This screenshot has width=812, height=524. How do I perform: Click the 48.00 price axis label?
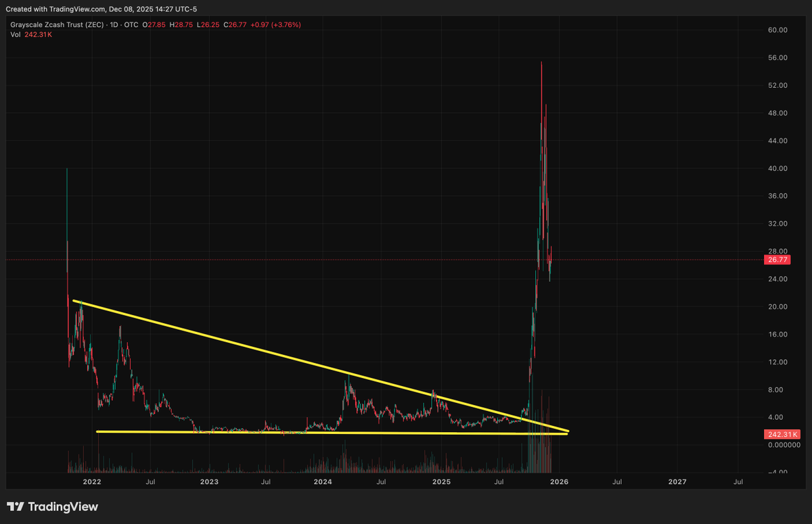777,113
